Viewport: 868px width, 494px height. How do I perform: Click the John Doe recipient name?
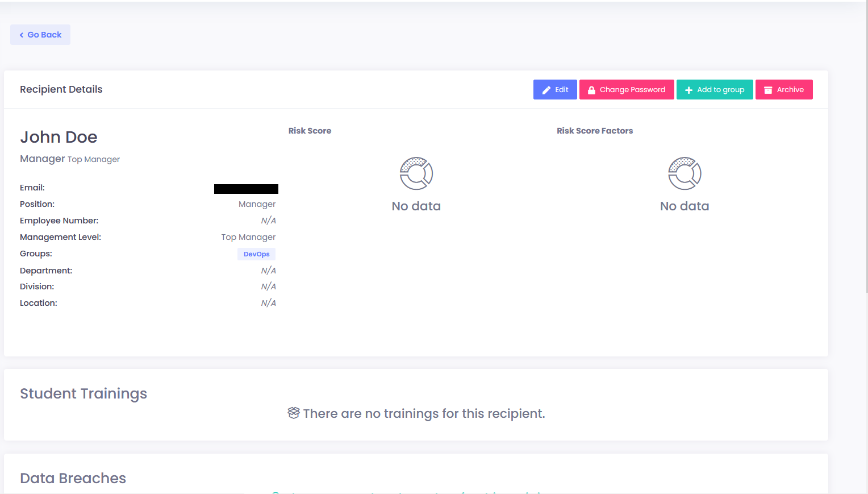pyautogui.click(x=59, y=137)
